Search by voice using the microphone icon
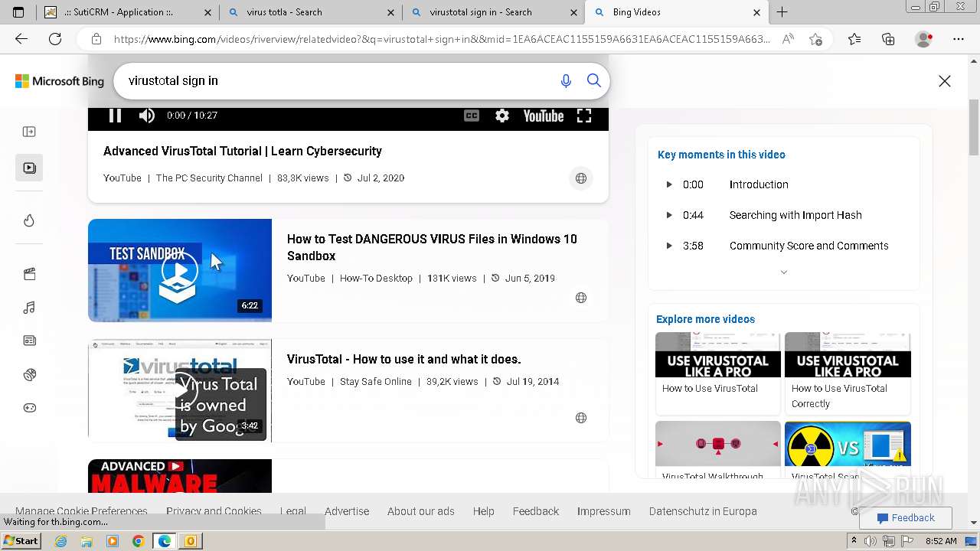 pos(566,81)
